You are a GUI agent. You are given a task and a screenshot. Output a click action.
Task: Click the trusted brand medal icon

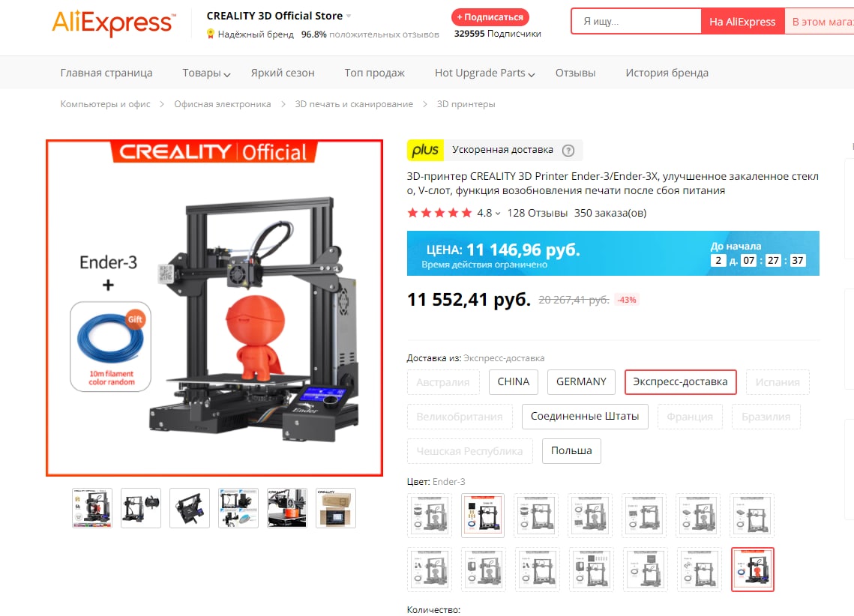(210, 34)
